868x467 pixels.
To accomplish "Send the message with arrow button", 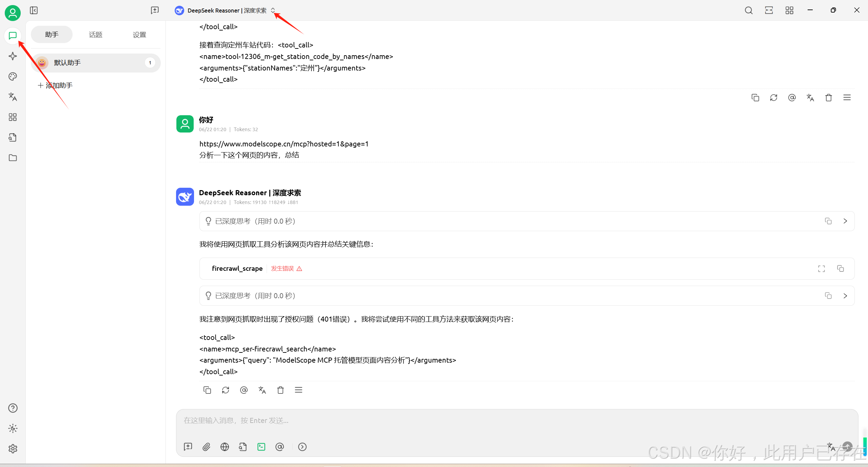I will tap(847, 447).
